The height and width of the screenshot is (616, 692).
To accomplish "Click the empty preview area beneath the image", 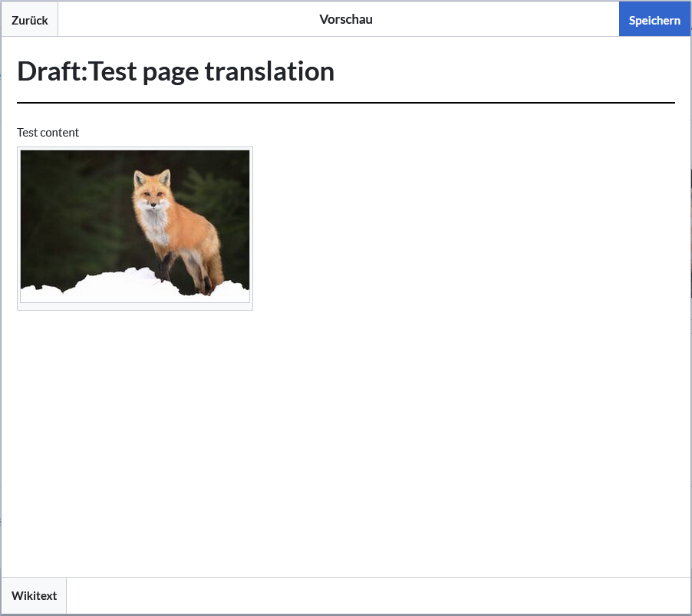I will [x=345, y=445].
